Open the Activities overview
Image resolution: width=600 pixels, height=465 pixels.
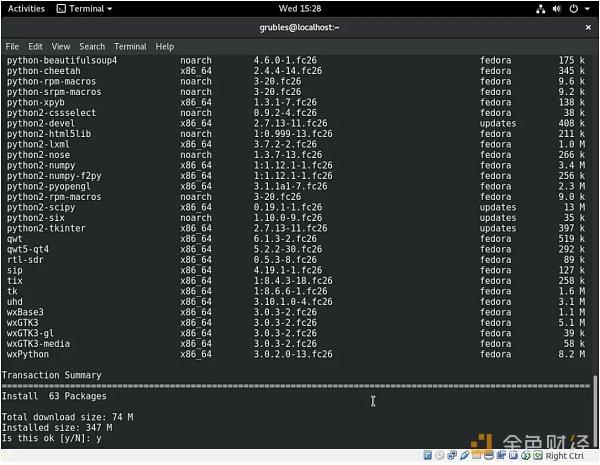click(x=26, y=8)
